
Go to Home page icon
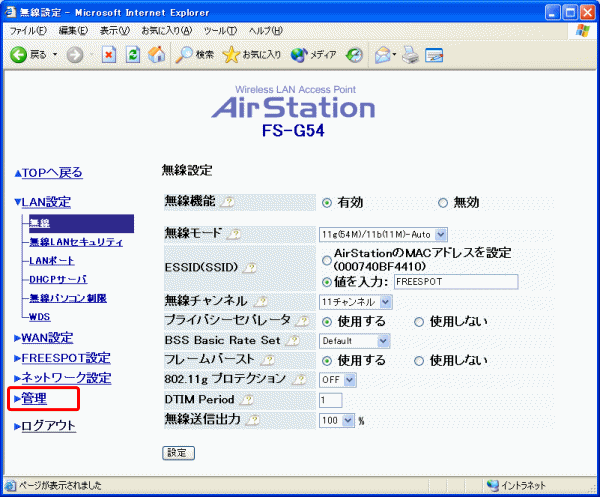[x=157, y=55]
